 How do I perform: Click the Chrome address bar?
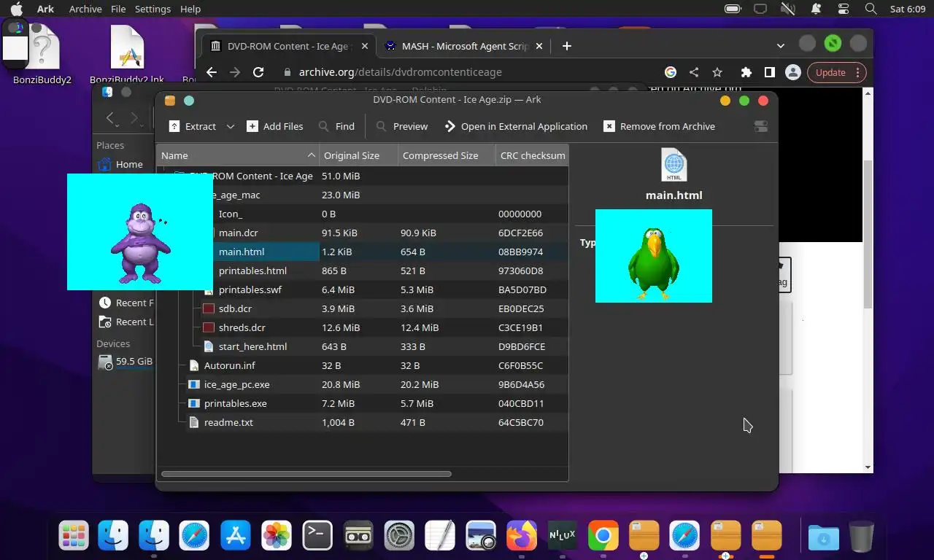click(x=467, y=72)
